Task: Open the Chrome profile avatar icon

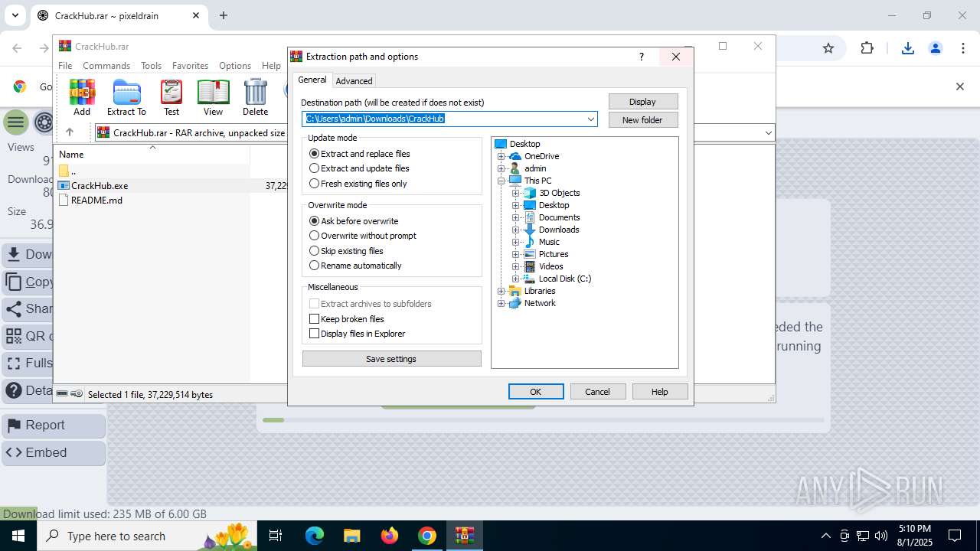Action: pos(935,48)
